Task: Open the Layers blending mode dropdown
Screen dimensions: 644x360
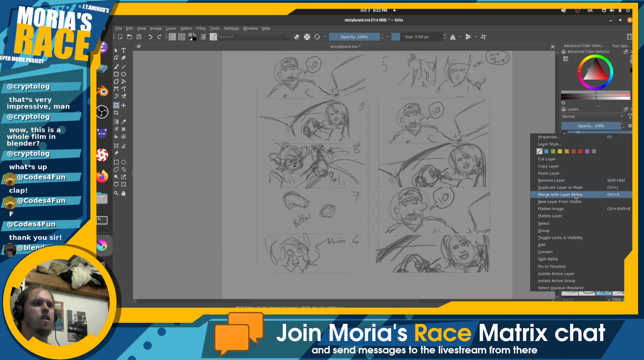Action: (x=592, y=117)
